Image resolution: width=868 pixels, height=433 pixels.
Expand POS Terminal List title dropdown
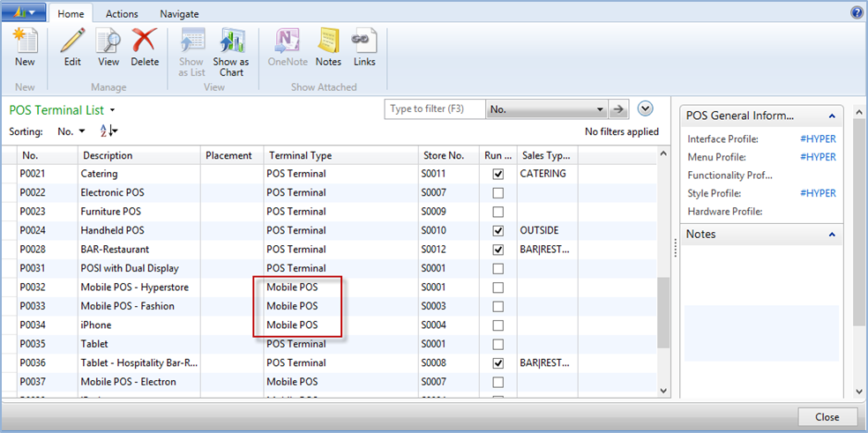(112, 111)
